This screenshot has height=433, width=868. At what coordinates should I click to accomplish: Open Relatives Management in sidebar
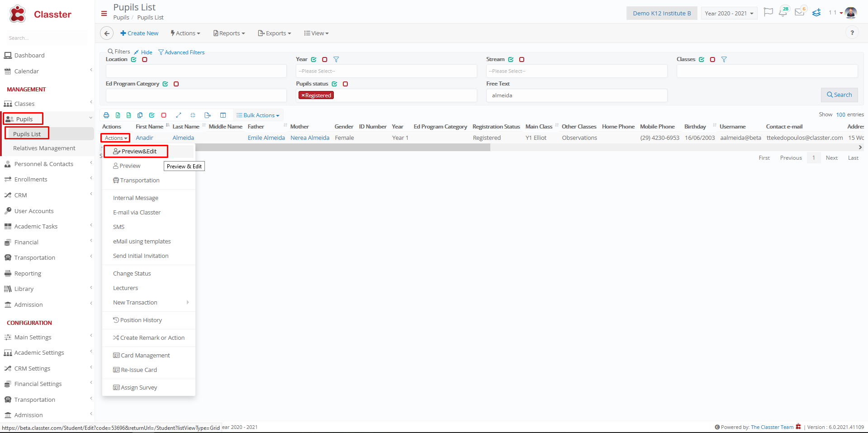[44, 148]
